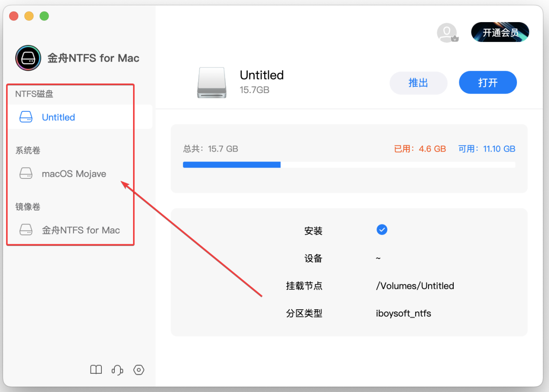Click the 挂载节点 label
Screen dimensions: 549x392
click(x=304, y=286)
